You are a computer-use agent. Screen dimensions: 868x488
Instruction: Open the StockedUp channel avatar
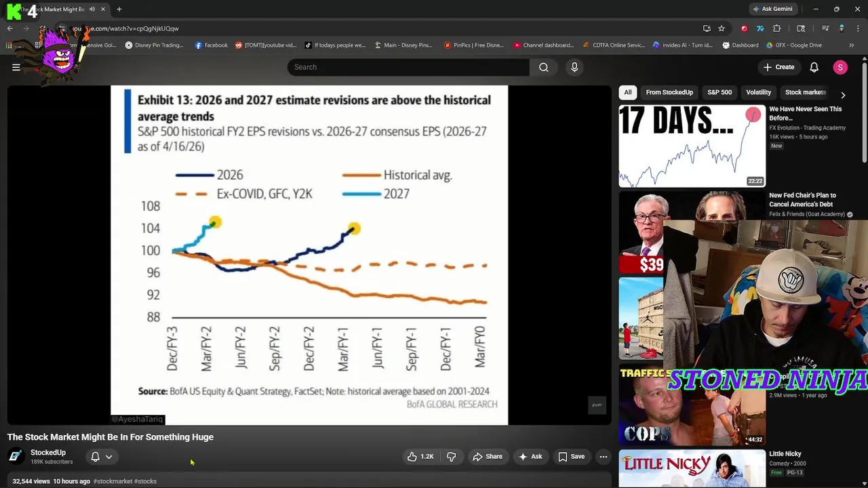click(16, 456)
